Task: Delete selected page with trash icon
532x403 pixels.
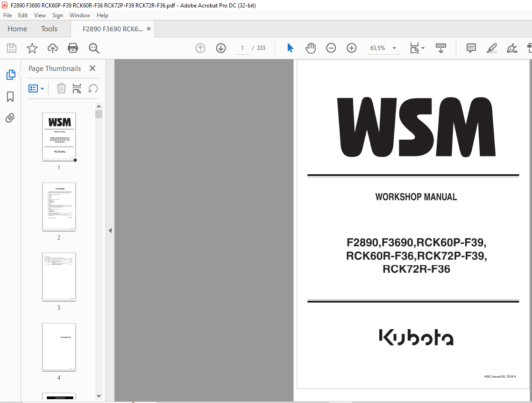Action: tap(61, 89)
